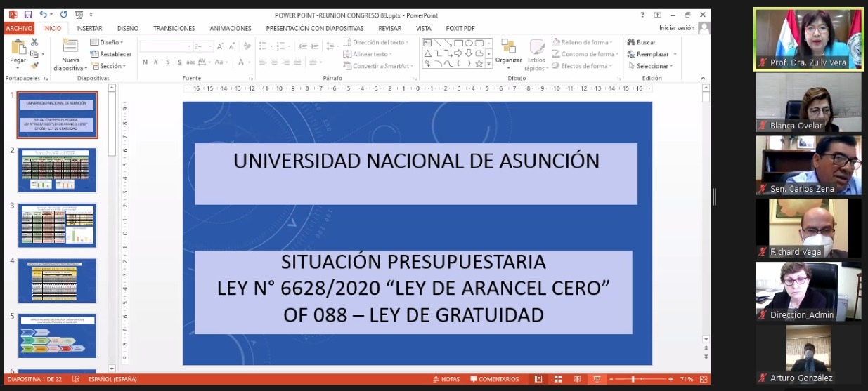Increase font size with the larger A icon
The height and width of the screenshot is (391, 868).
click(221, 46)
